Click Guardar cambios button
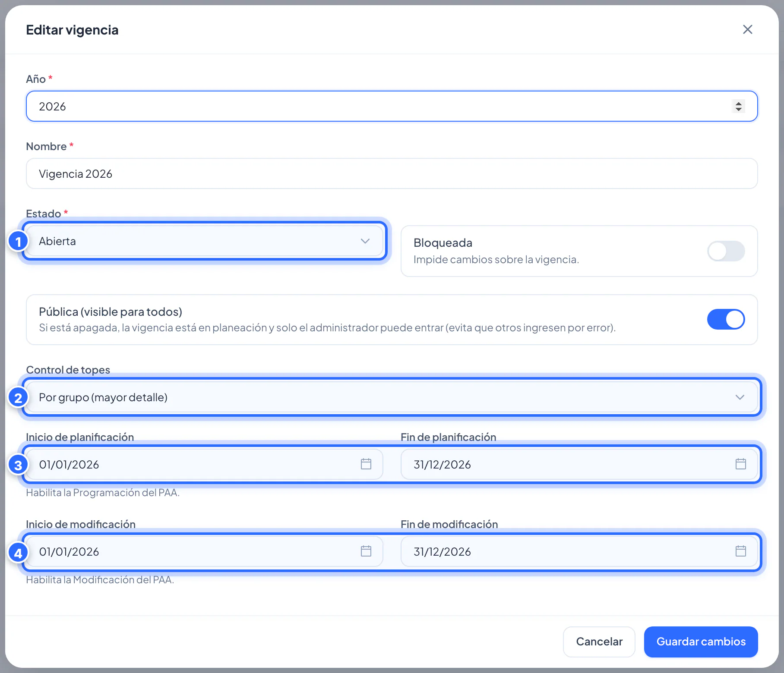 [x=701, y=642]
